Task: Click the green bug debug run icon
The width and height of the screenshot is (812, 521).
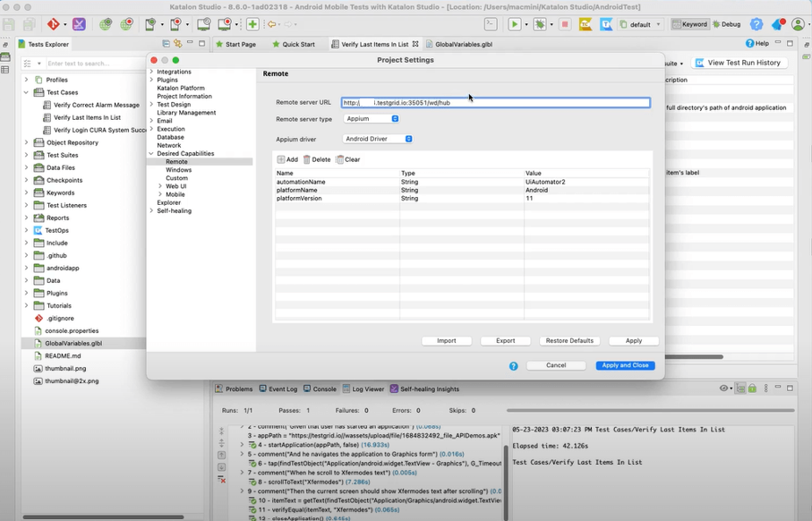Action: tap(540, 24)
